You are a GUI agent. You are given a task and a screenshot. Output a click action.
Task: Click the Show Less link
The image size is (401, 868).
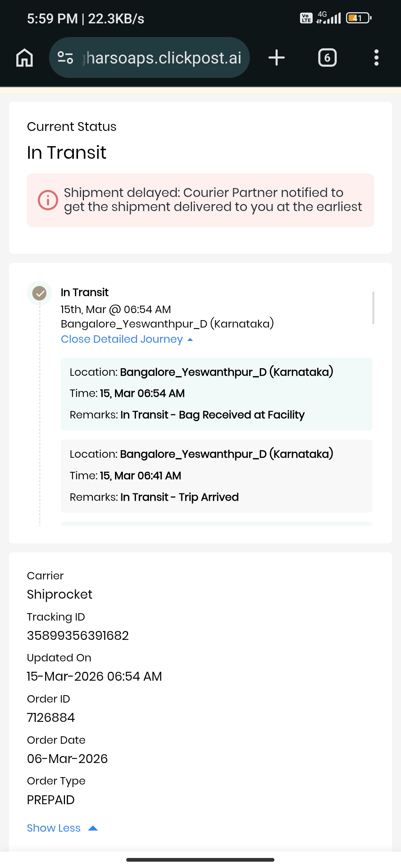(54, 828)
